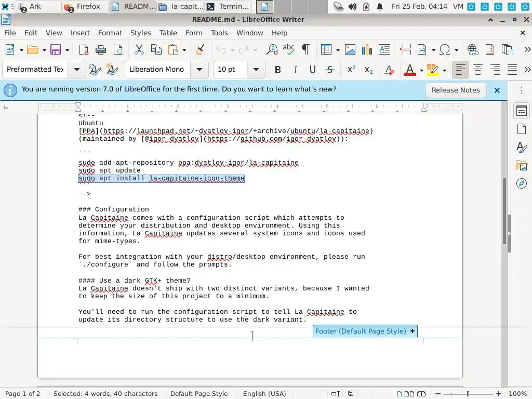Run the spelling check (abc icon)
Viewport: 532px width, 399px height.
tap(289, 50)
